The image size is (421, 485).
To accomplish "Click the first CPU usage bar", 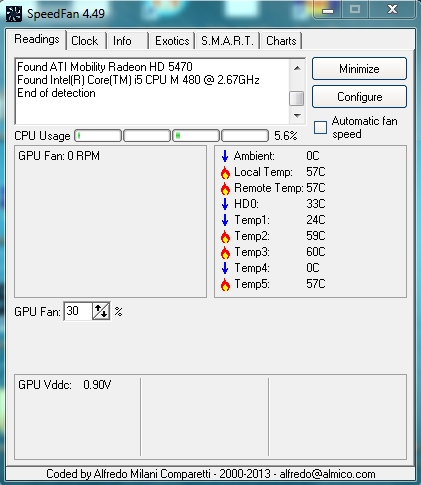I will [x=98, y=136].
